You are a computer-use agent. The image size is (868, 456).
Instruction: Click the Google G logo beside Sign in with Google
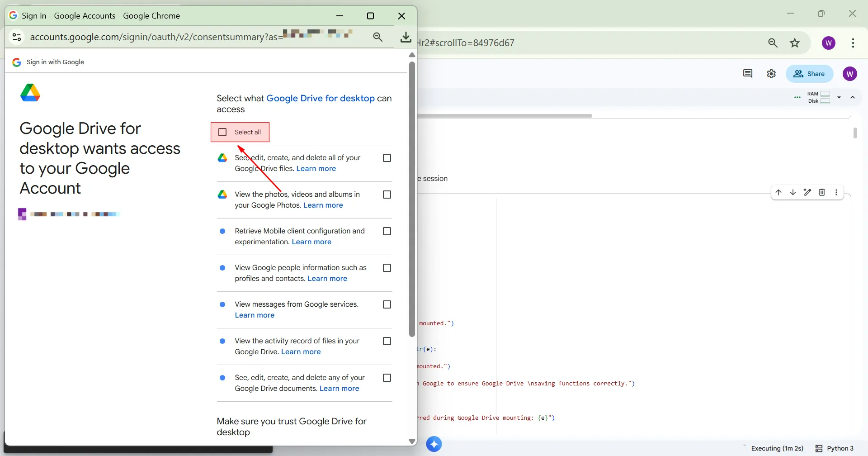point(17,62)
